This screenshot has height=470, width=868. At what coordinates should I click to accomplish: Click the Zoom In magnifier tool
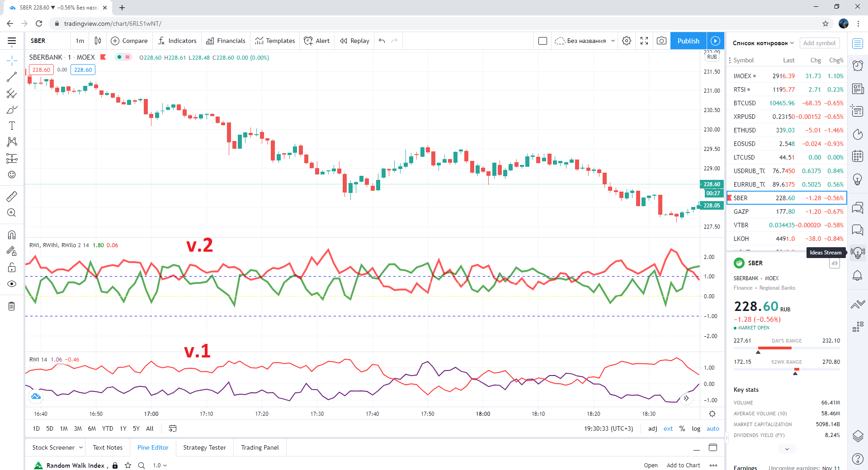12,212
